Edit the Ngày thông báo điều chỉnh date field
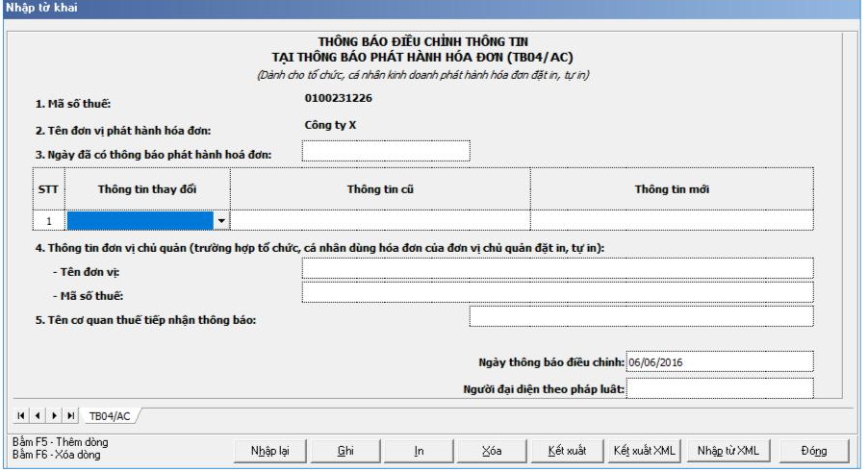Image resolution: width=868 pixels, height=472 pixels. click(x=720, y=361)
